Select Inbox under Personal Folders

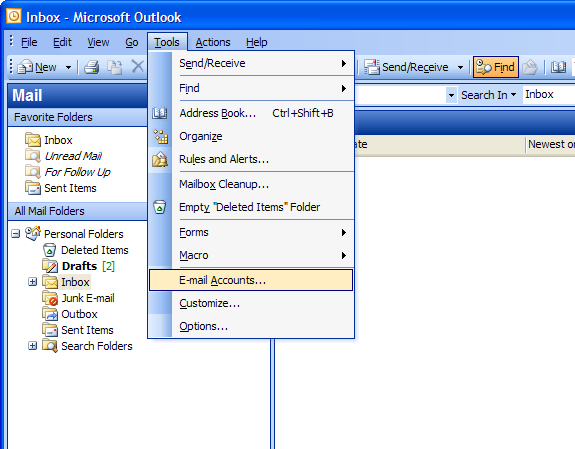(x=75, y=282)
